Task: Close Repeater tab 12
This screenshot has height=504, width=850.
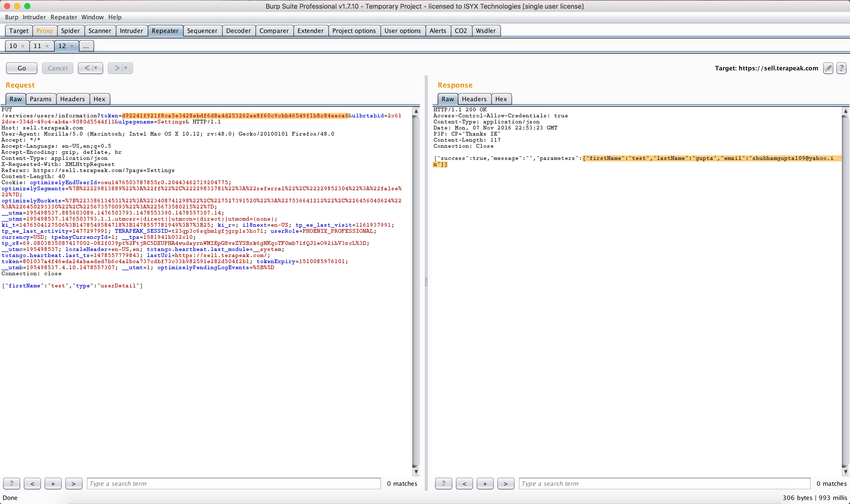Action: 72,46
